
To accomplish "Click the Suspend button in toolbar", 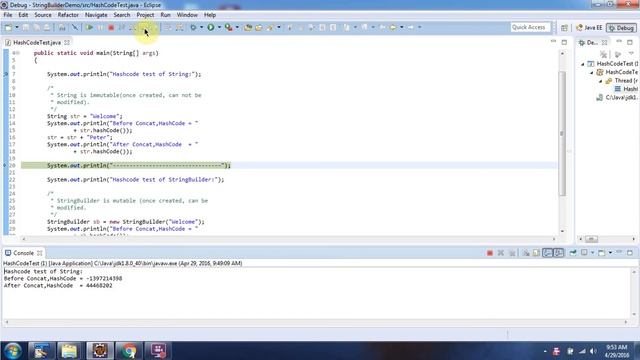I will tap(100, 27).
